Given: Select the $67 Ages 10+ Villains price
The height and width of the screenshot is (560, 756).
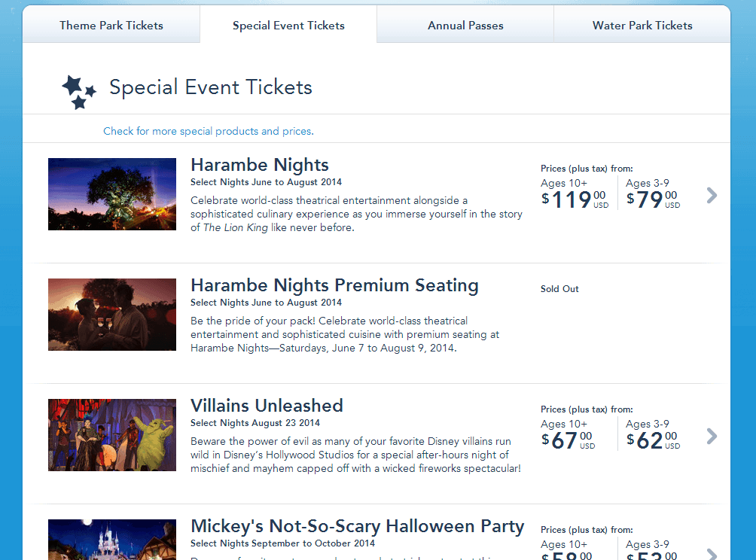Looking at the screenshot, I should point(568,440).
